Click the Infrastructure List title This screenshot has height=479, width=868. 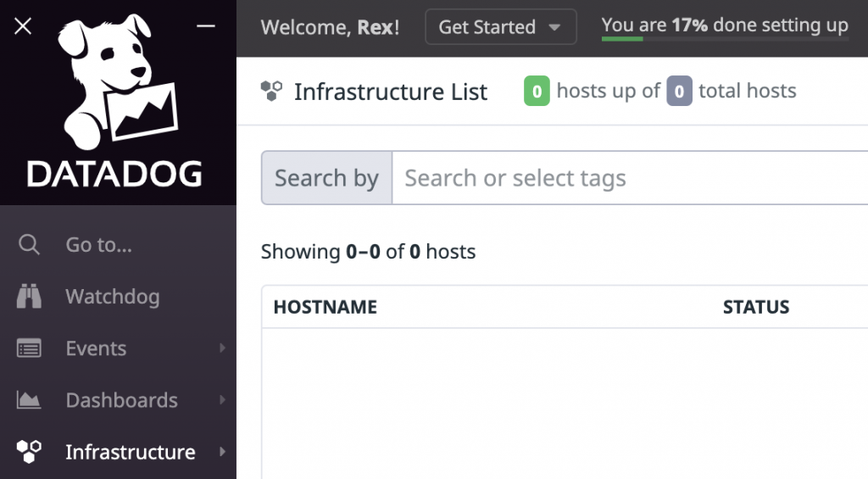[390, 92]
